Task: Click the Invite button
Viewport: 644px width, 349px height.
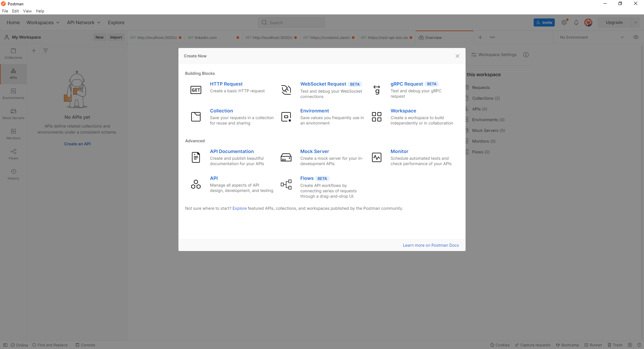Action: click(x=544, y=22)
